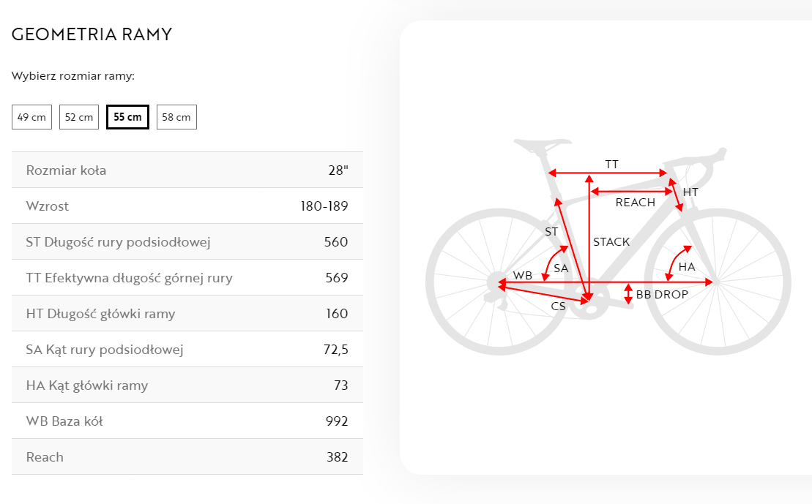The height and width of the screenshot is (504, 812).
Task: Click the Rozmiar koła table row
Action: (187, 170)
